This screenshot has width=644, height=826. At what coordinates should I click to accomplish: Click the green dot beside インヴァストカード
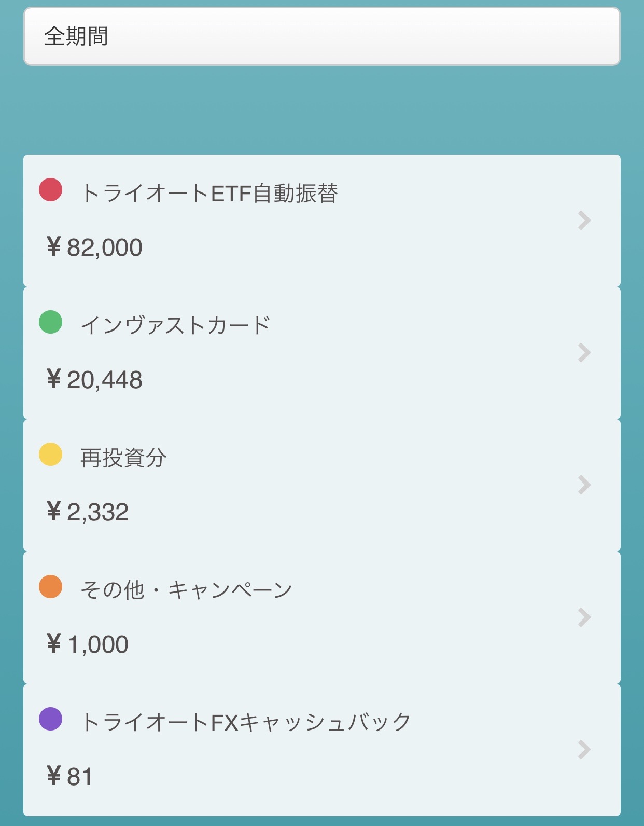(x=51, y=322)
